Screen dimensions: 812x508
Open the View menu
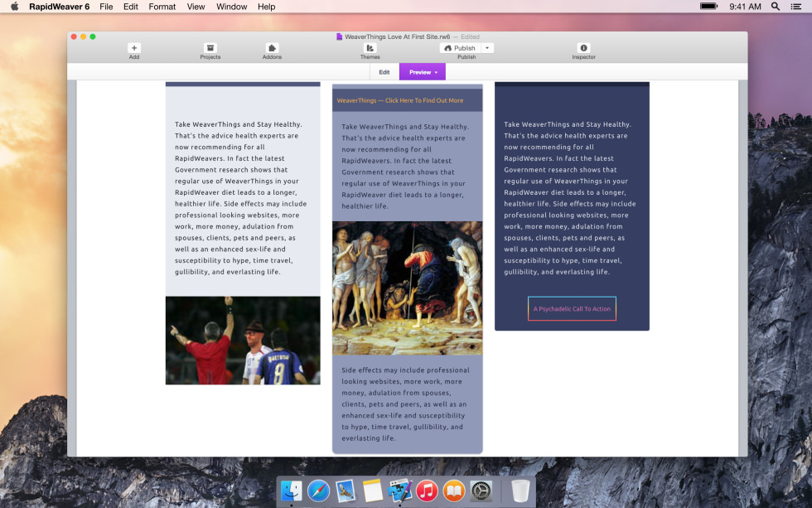pos(196,7)
